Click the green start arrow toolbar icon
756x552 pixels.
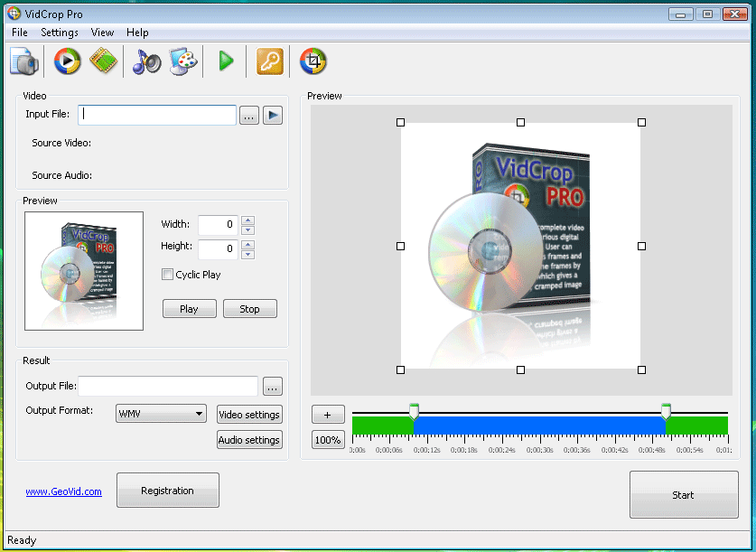tap(226, 61)
